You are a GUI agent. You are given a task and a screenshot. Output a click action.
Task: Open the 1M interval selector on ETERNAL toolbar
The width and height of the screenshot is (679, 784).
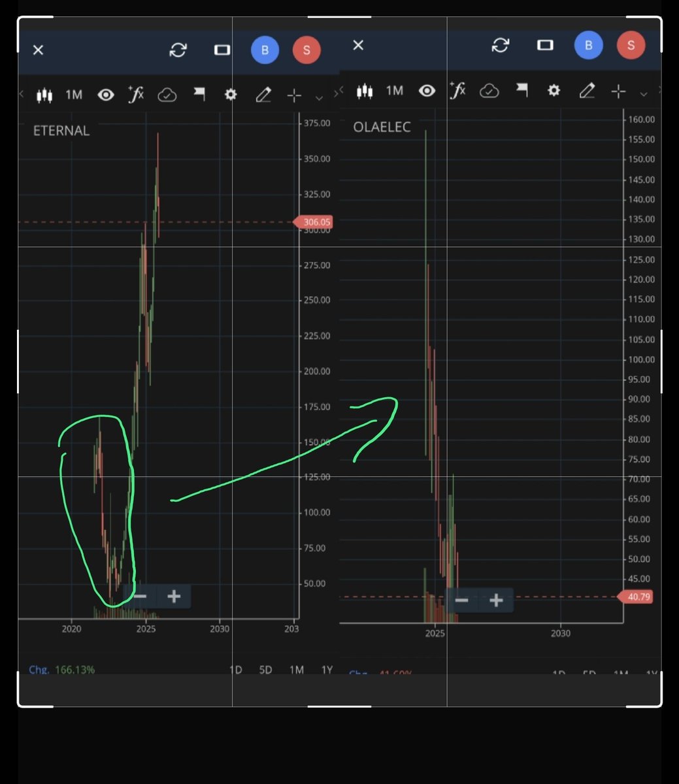(74, 95)
